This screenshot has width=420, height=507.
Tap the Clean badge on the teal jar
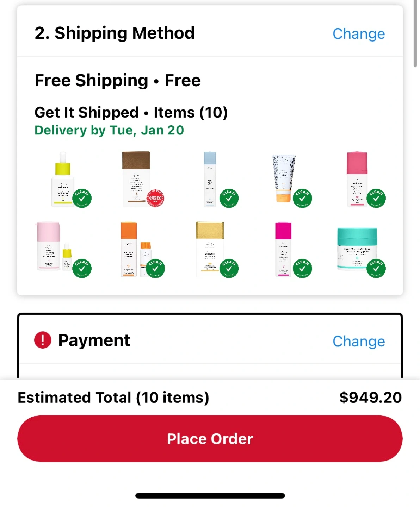pyautogui.click(x=376, y=269)
